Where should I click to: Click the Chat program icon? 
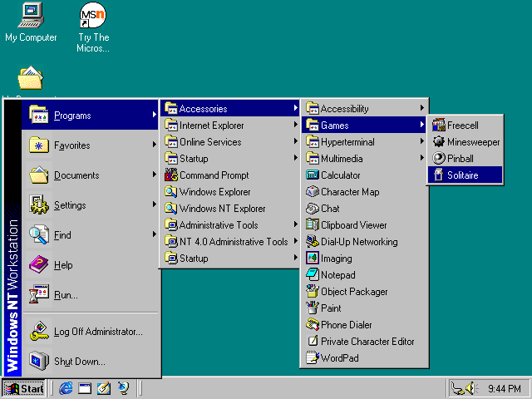coord(313,209)
